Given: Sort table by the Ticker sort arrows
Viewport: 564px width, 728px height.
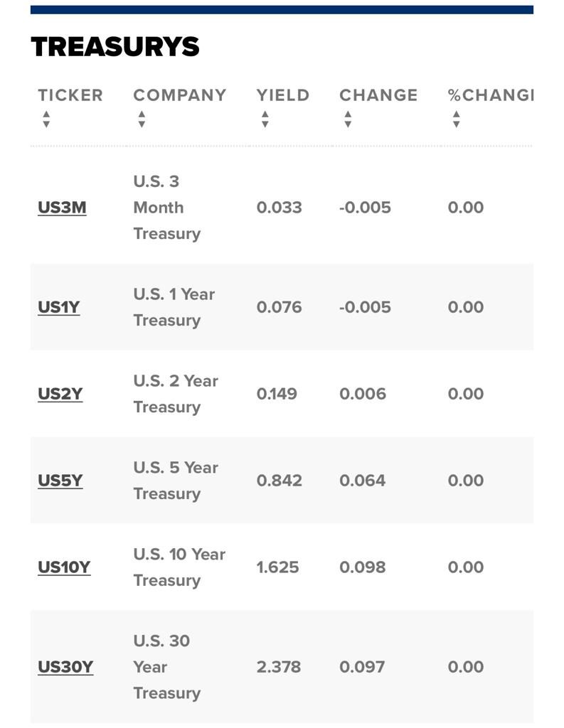Looking at the screenshot, I should pyautogui.click(x=46, y=119).
